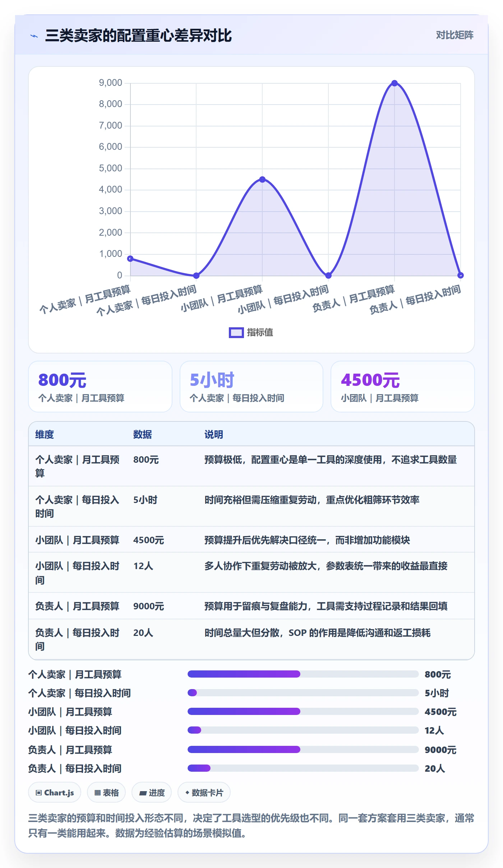Click the 5小时 progress bar
503x868 pixels.
pyautogui.click(x=303, y=693)
